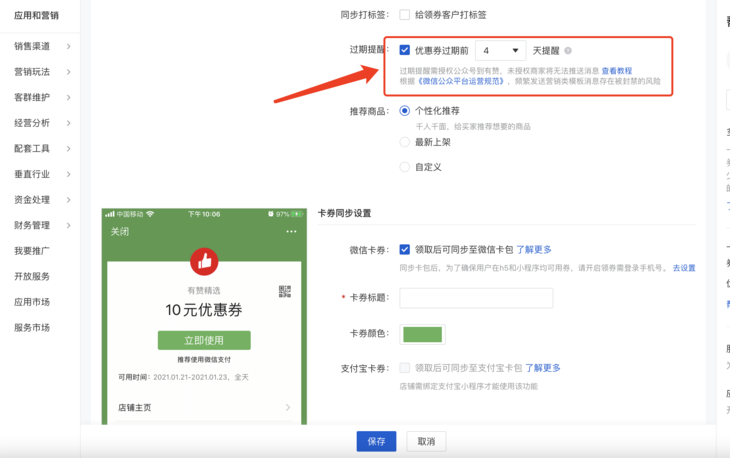Click 立即使用 button in coupon preview
This screenshot has width=730, height=458.
pos(204,340)
